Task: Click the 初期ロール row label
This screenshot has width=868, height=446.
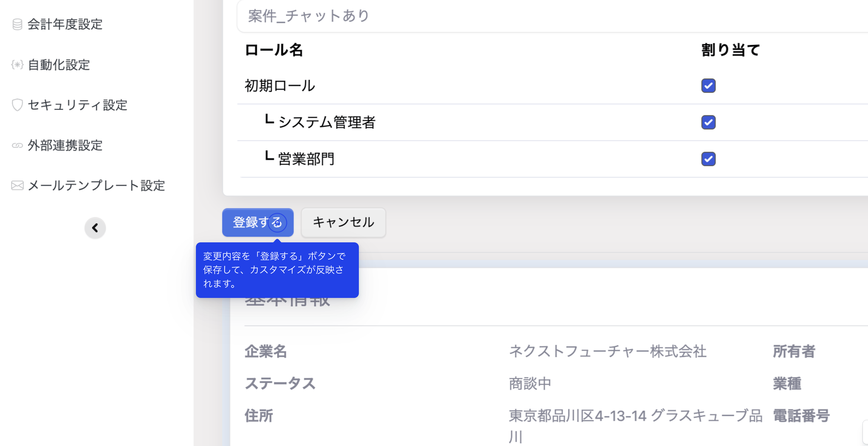Action: 280,86
